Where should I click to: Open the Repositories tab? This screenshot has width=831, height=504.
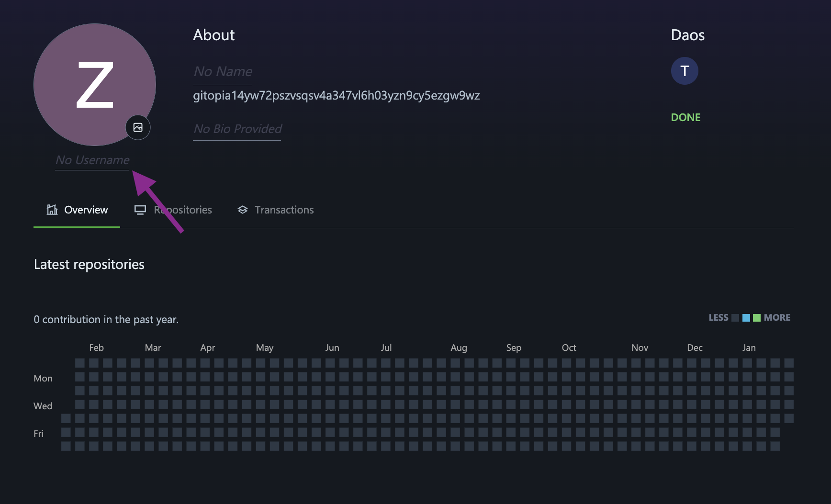point(173,210)
